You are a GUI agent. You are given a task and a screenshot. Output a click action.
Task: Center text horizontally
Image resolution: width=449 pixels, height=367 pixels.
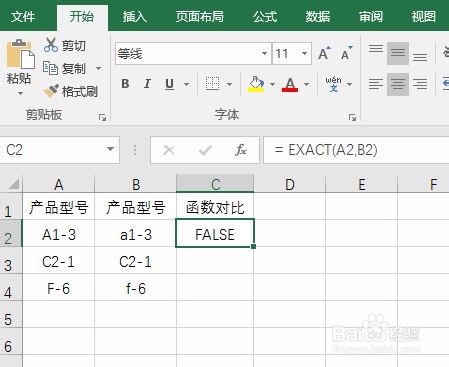point(398,84)
